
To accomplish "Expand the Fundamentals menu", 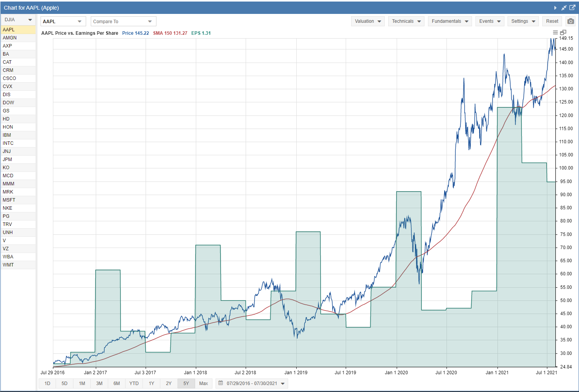I will pyautogui.click(x=450, y=21).
